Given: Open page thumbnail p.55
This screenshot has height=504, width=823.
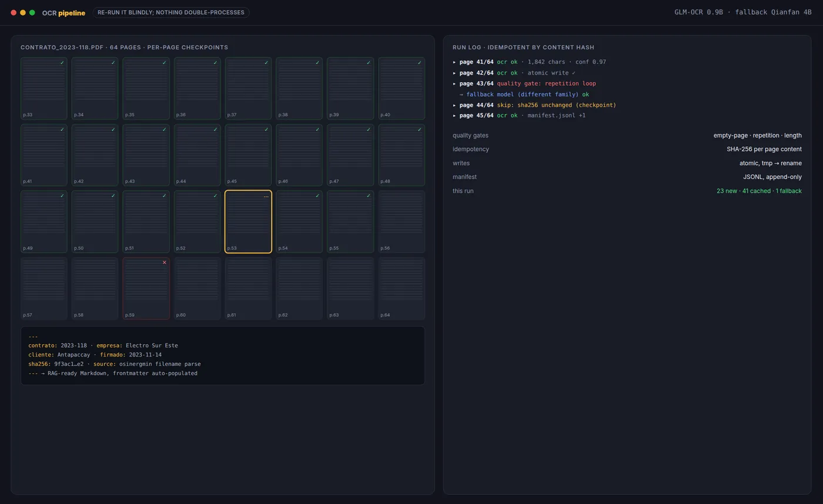Looking at the screenshot, I should 350,221.
